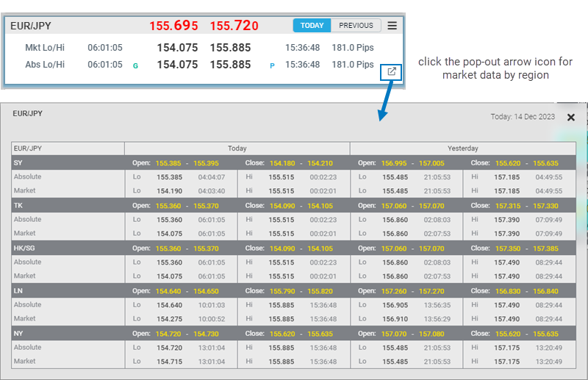Click the Mkt Lo/Hi row label

[45, 48]
